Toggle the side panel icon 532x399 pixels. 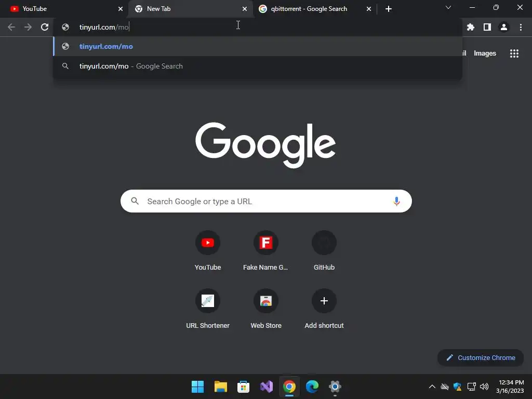[x=487, y=27]
